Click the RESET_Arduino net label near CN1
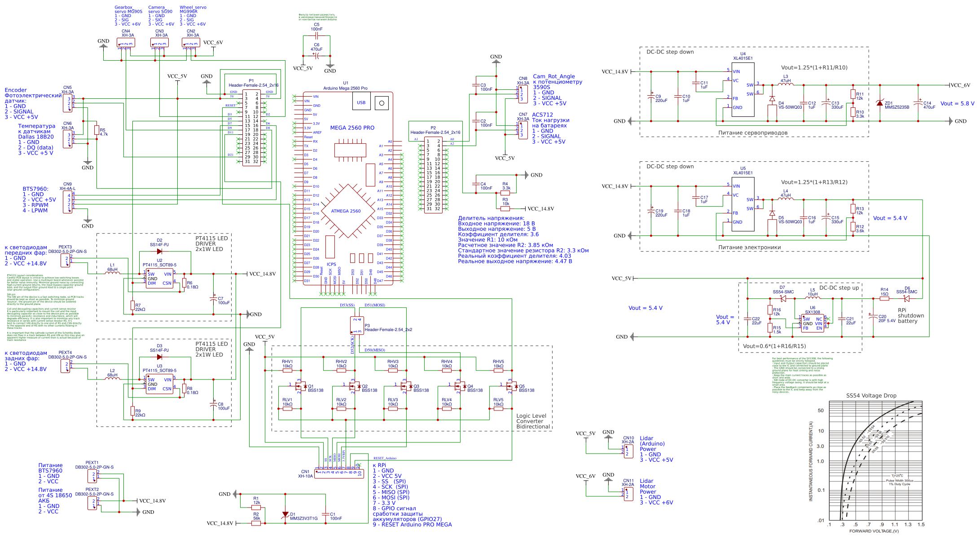The image size is (980, 539). [386, 459]
